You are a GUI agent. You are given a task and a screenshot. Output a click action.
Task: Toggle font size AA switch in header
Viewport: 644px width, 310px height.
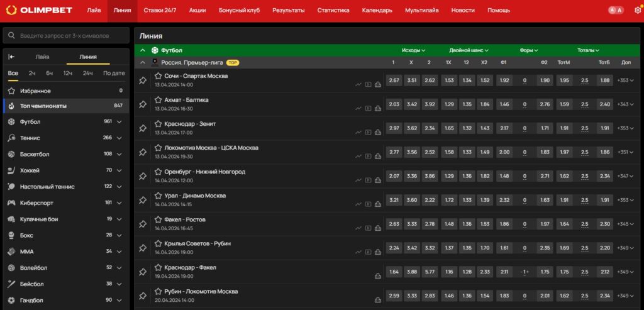click(x=616, y=10)
